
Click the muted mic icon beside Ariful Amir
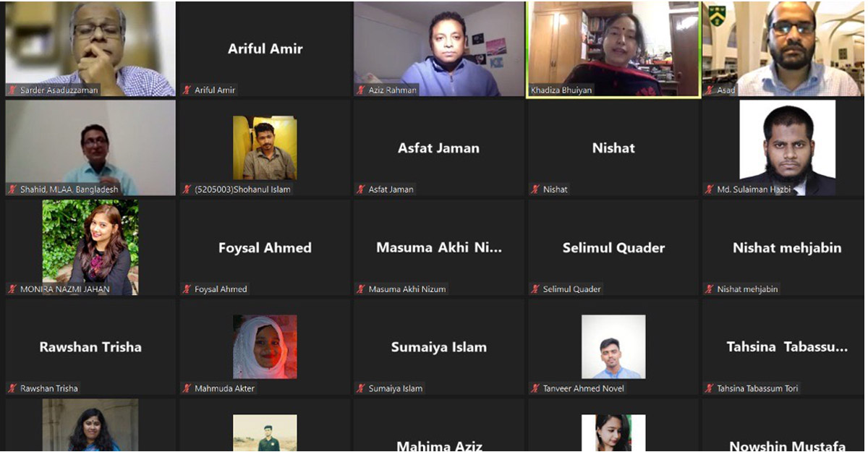tap(187, 90)
